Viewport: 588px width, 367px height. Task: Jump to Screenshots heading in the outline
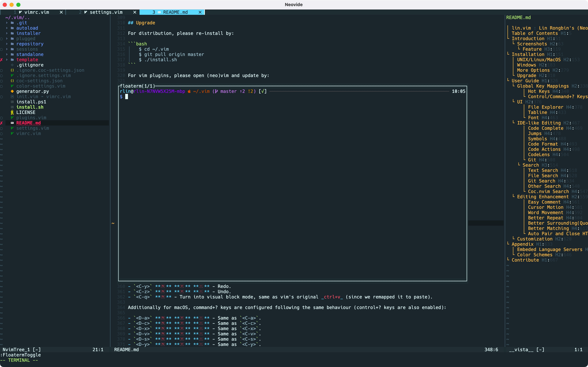[x=532, y=44]
